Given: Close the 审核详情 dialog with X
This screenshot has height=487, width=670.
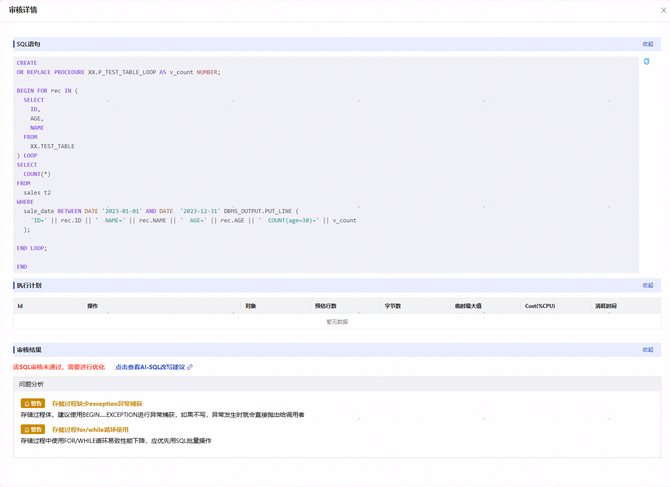Looking at the screenshot, I should coord(663,10).
